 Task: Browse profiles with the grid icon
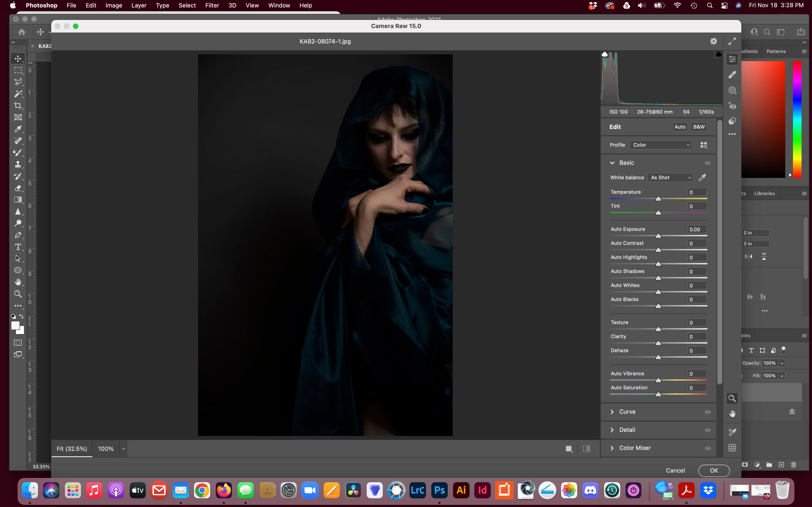pos(704,145)
